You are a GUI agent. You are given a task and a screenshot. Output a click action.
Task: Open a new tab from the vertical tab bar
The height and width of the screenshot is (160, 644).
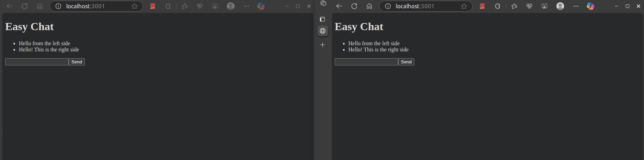tap(322, 45)
